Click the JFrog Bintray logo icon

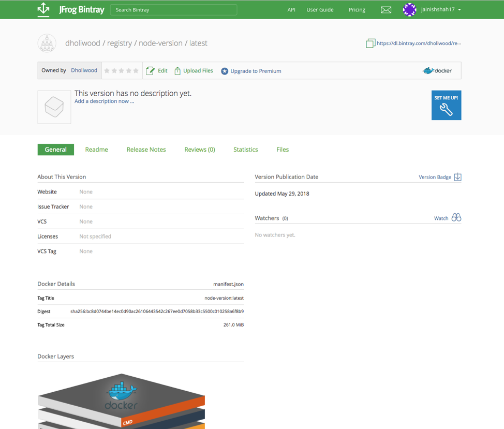pyautogui.click(x=43, y=9)
